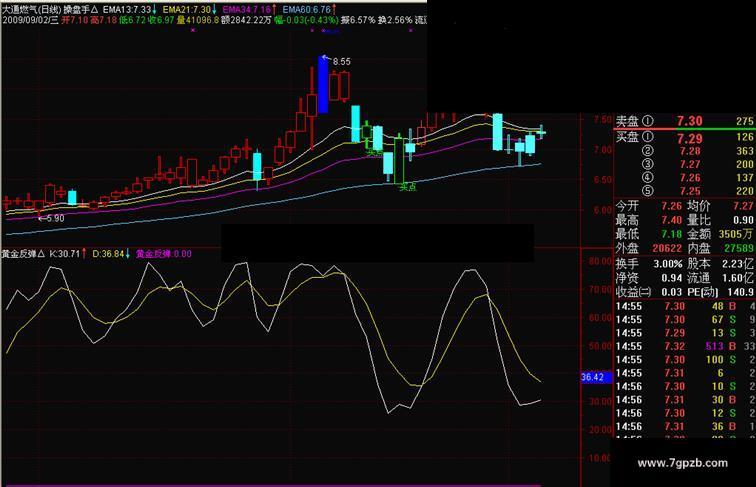Image resolution: width=756 pixels, height=487 pixels.
Task: Click the bid volume 363
Action: (x=745, y=151)
